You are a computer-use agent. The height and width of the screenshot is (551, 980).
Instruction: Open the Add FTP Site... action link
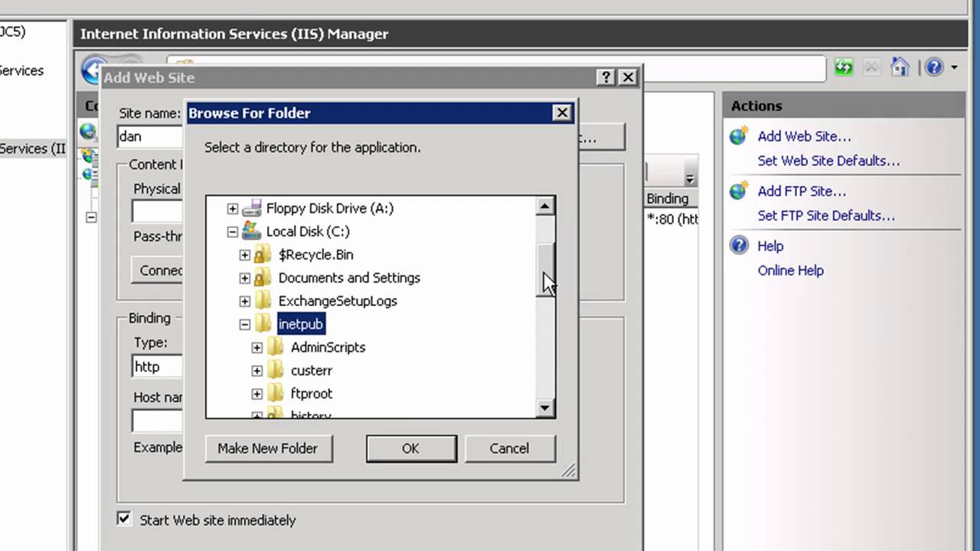click(802, 191)
